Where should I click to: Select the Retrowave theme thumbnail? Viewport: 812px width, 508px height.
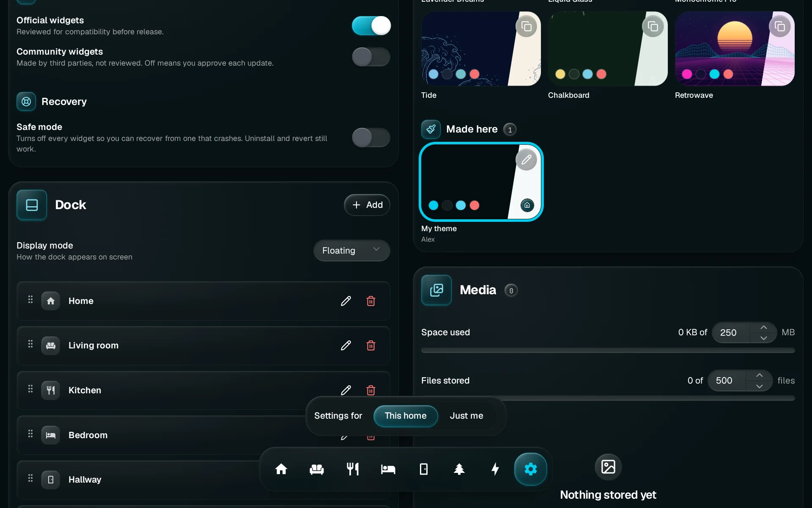pos(735,49)
